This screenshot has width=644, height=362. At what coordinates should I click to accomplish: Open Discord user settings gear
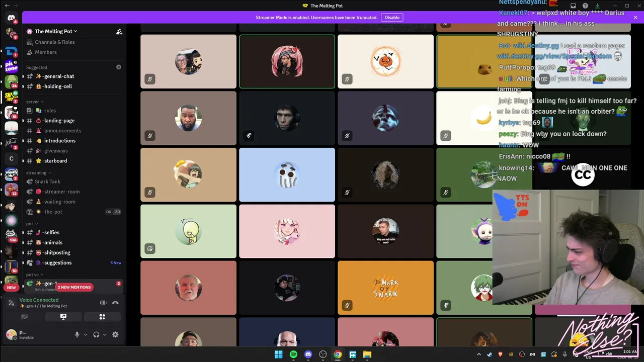(115, 334)
